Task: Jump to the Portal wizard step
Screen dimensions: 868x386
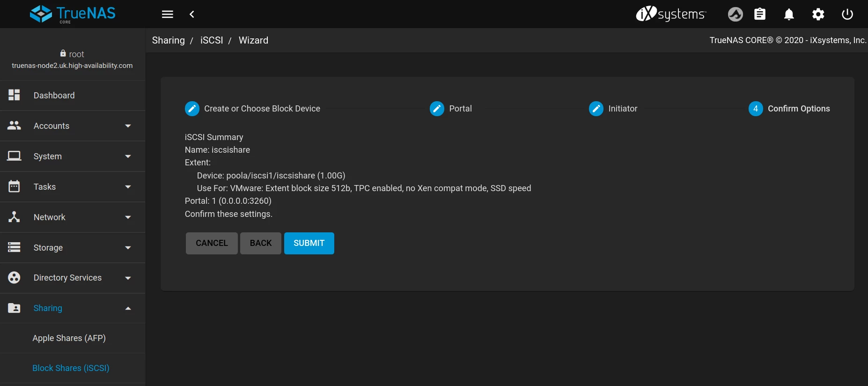Action: (x=450, y=109)
